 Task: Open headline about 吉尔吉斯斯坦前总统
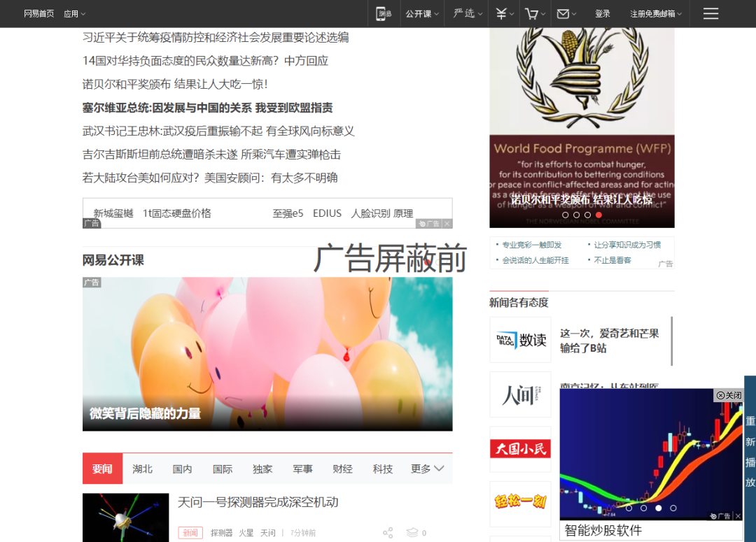click(x=211, y=155)
